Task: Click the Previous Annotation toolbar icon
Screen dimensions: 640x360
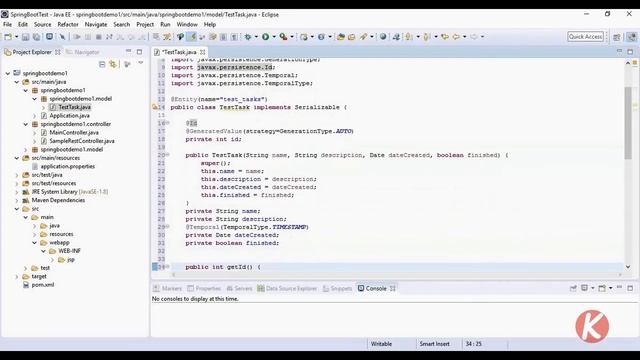Action: pos(427,37)
